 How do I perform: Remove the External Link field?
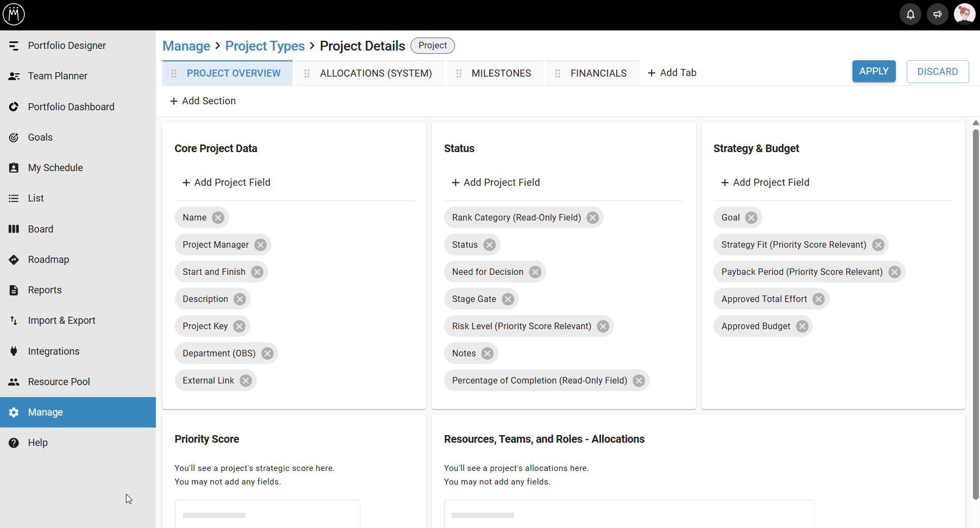(246, 381)
